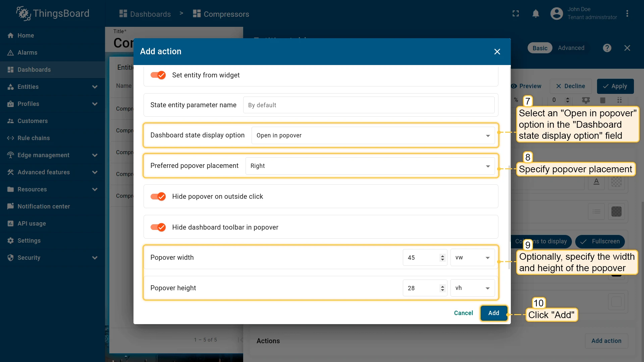Click the Home icon in sidebar
Image resolution: width=644 pixels, height=362 pixels.
pos(10,36)
